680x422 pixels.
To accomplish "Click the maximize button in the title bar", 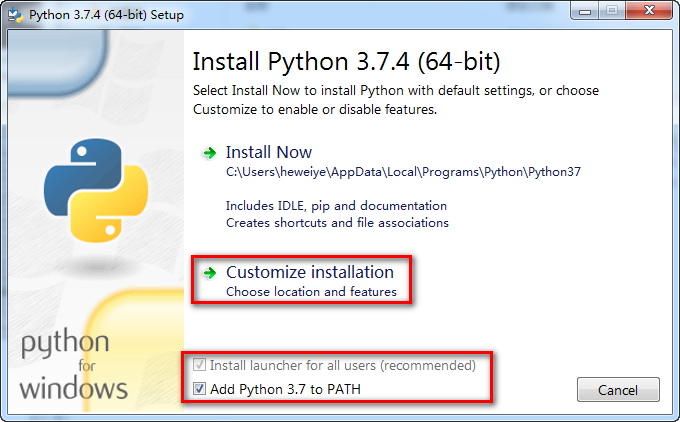I will (610, 13).
